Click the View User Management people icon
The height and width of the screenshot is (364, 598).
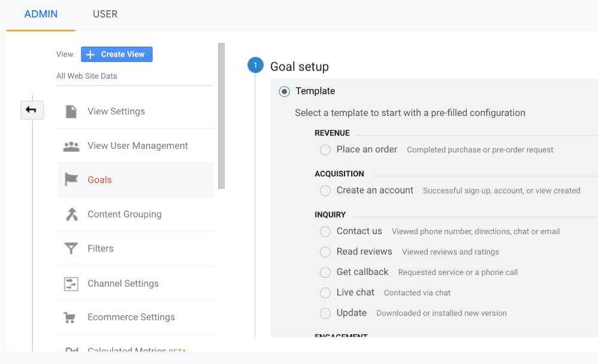(71, 146)
